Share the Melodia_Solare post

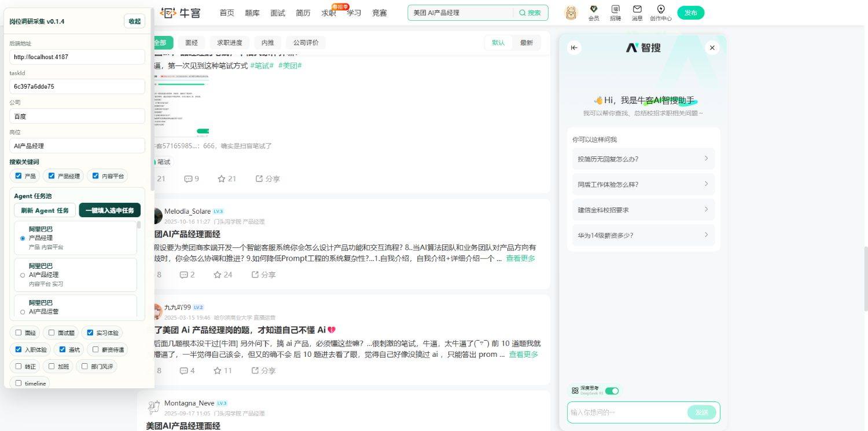(x=263, y=275)
